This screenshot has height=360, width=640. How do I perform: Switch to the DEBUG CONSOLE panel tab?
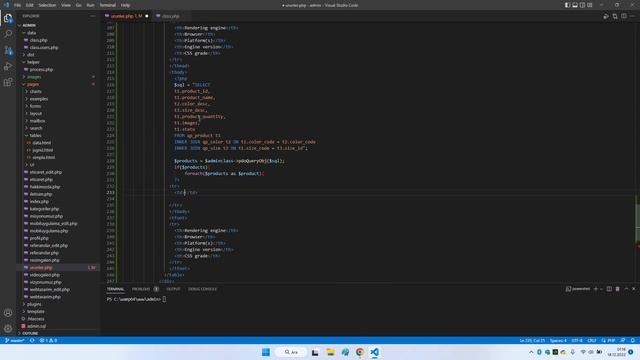[202, 289]
